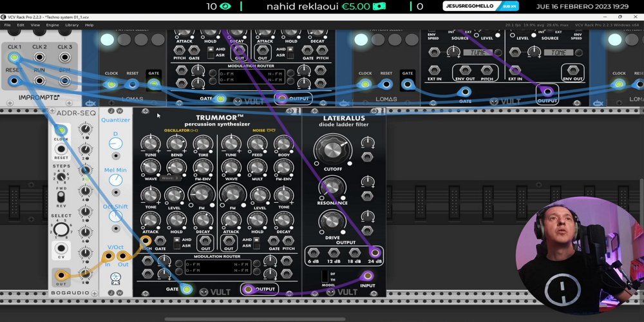Click first Lomas GATE jack
The width and height of the screenshot is (644, 322).
[154, 84]
